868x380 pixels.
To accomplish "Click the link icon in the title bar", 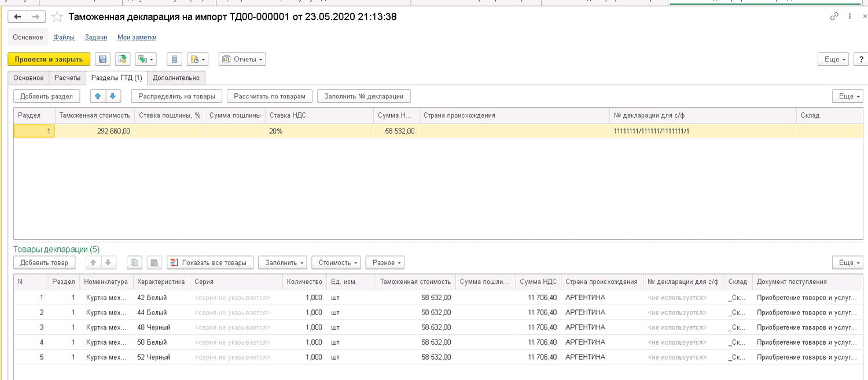I will click(834, 17).
